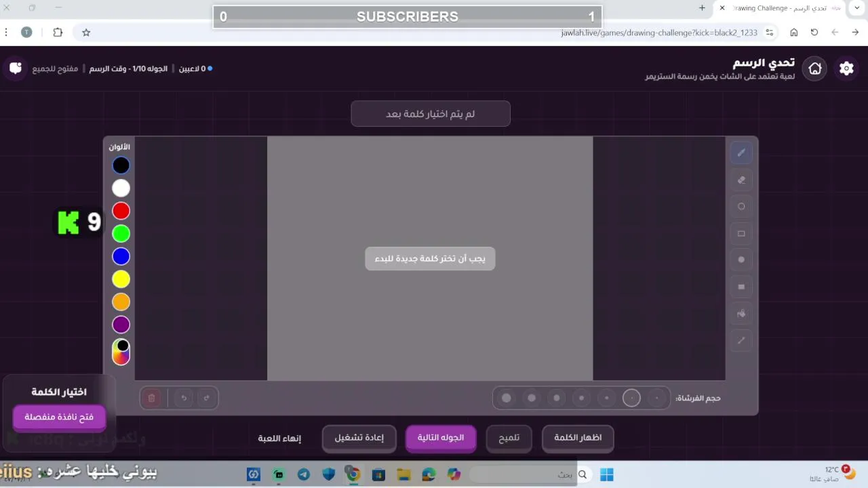
Task: Pick the yellow color swatch
Action: [x=121, y=279]
